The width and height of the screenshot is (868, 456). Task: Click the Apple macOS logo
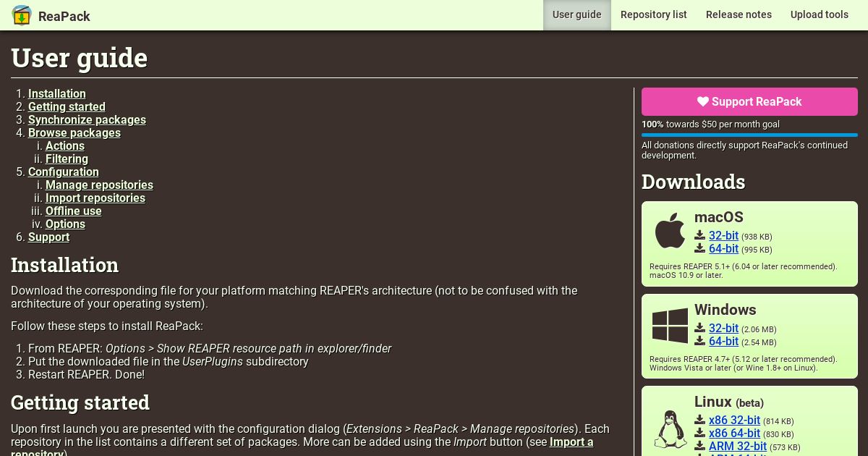pyautogui.click(x=671, y=231)
